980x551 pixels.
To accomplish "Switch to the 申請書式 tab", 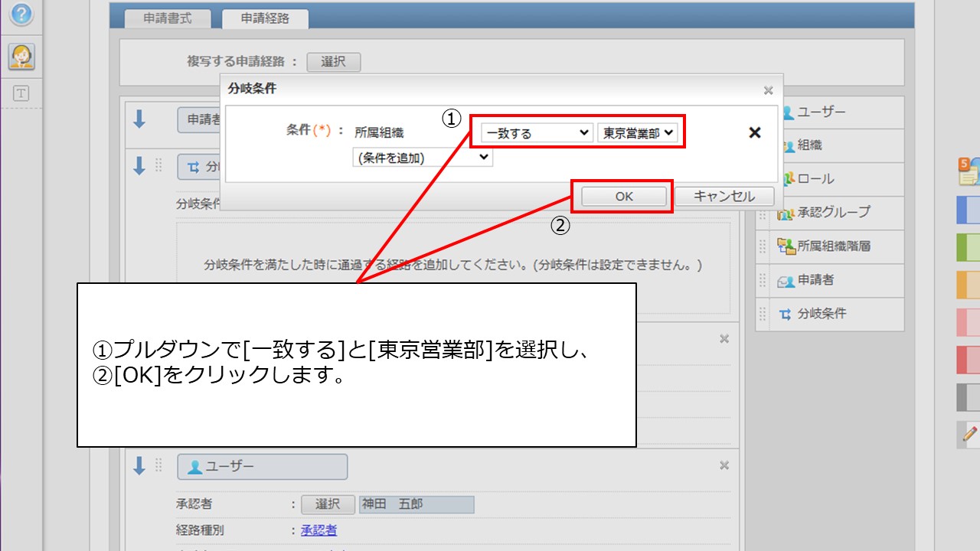I will tap(167, 19).
